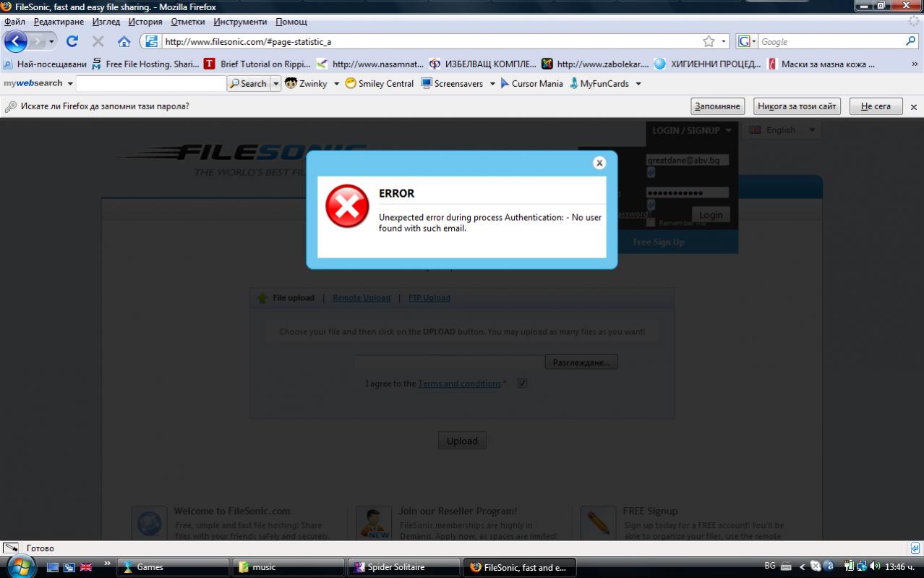Expand the Screensavers dropdown arrow

(492, 83)
